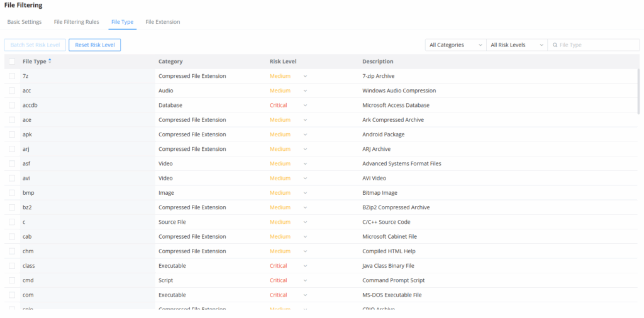The image size is (644, 318).
Task: Click the 'Database' category cell
Action: tap(170, 105)
